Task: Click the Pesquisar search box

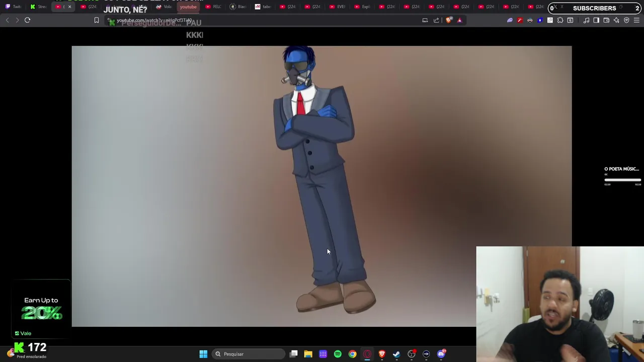Action: click(x=249, y=354)
